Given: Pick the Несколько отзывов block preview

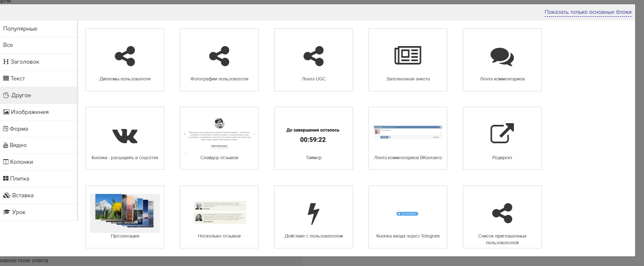Looking at the screenshot, I should click(219, 212).
